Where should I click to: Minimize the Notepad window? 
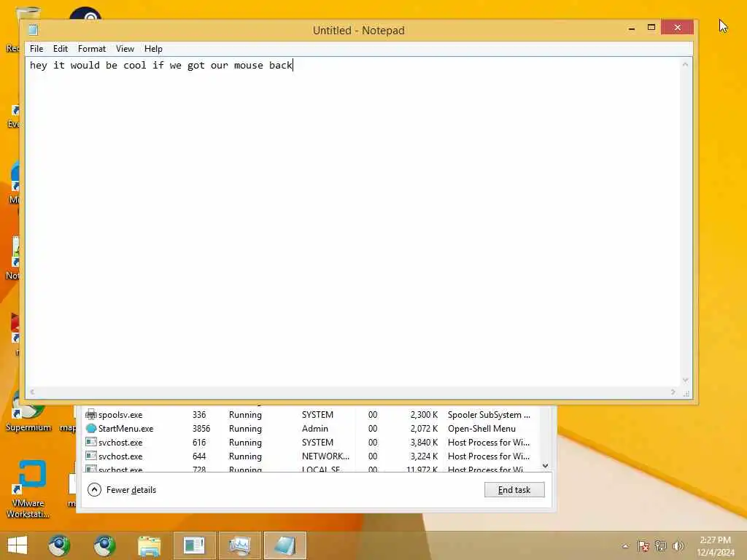[632, 28]
